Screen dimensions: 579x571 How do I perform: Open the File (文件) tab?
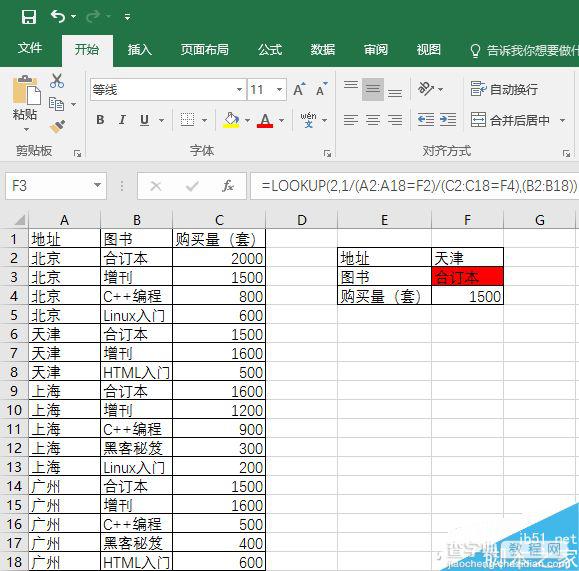coord(30,48)
